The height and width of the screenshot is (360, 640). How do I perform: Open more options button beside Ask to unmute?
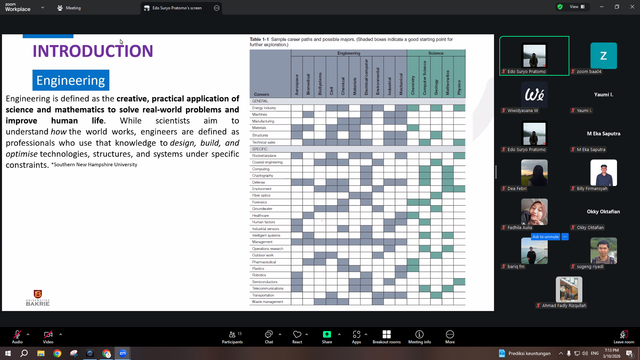click(x=565, y=237)
